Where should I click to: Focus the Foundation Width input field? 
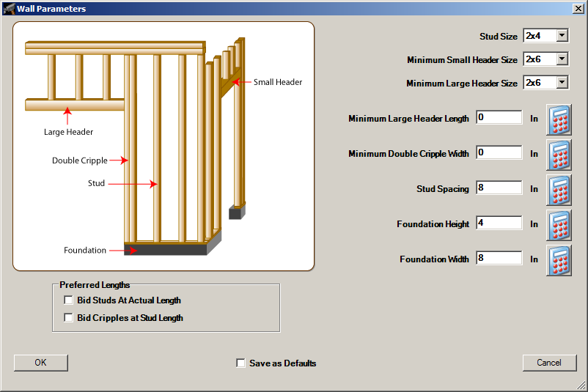pyautogui.click(x=499, y=258)
